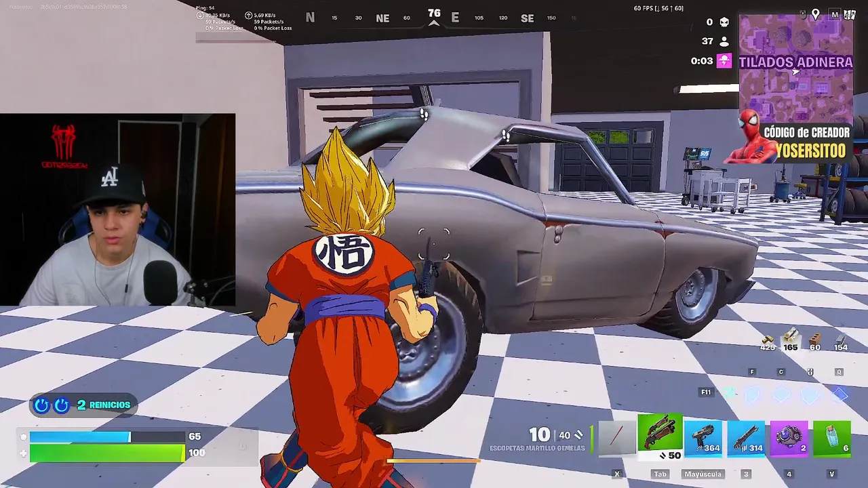This screenshot has width=868, height=488.
Task: Click the players remaining person icon
Action: [724, 41]
